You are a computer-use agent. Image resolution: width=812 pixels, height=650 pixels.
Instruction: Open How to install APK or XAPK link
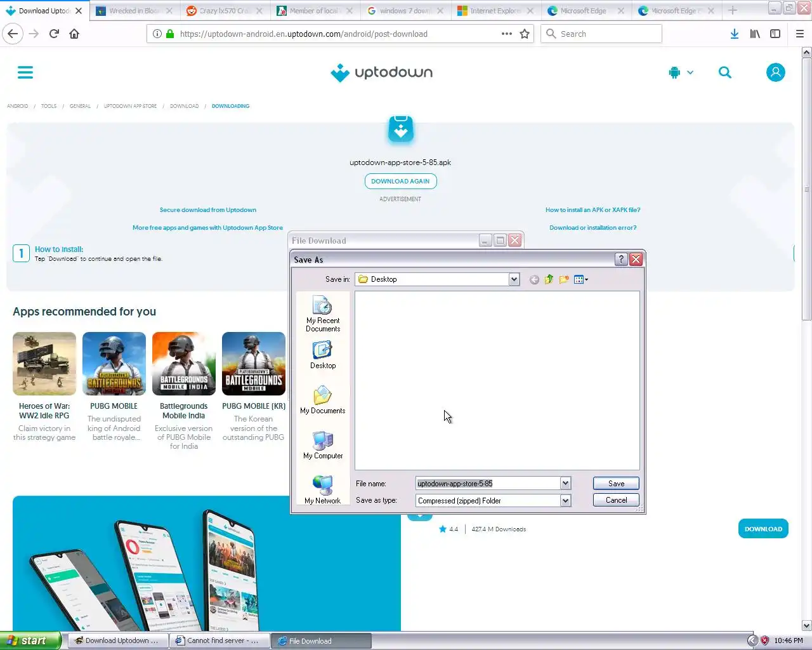(593, 210)
